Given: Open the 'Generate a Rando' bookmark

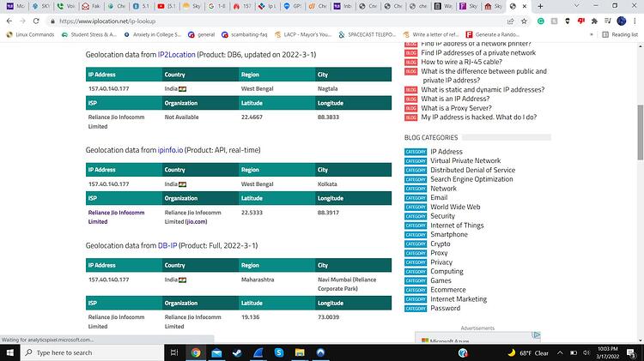Looking at the screenshot, I should click(493, 34).
